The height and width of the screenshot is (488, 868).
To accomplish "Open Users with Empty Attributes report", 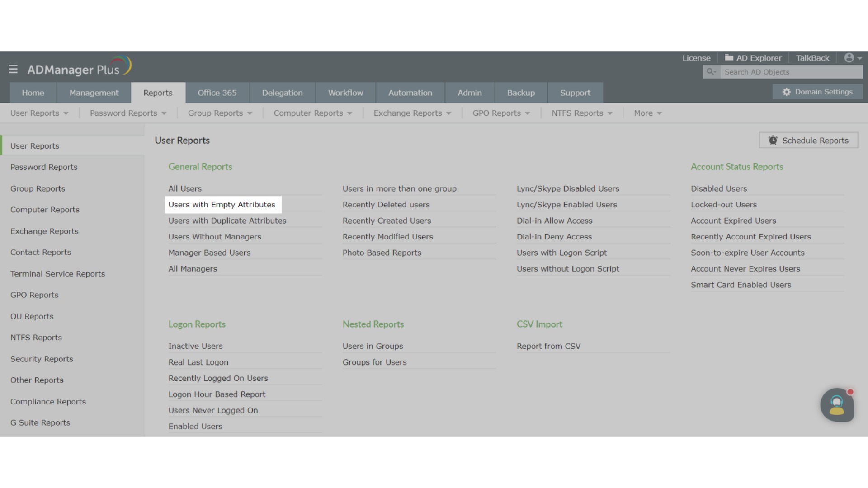I will [x=222, y=205].
